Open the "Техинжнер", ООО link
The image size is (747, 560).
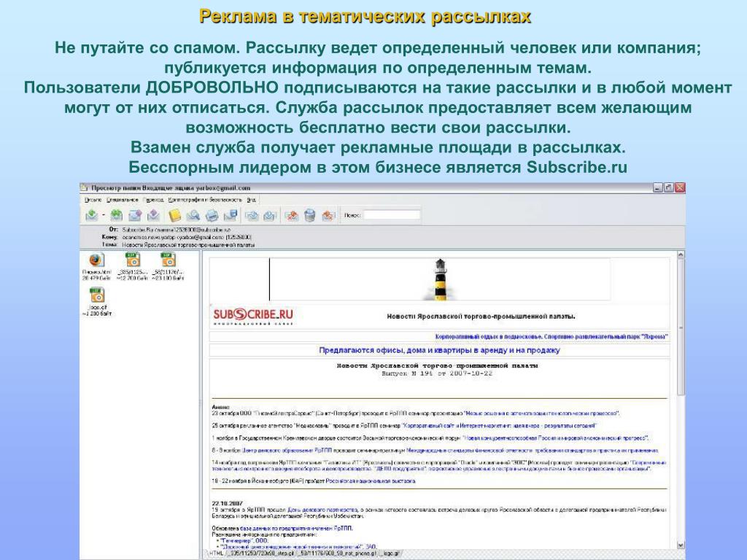244,541
